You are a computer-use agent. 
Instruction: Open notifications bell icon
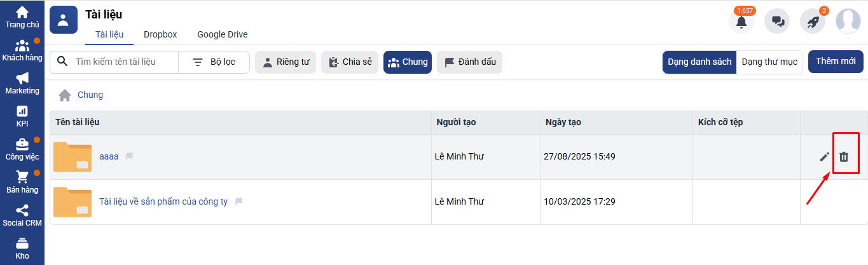pyautogui.click(x=741, y=21)
